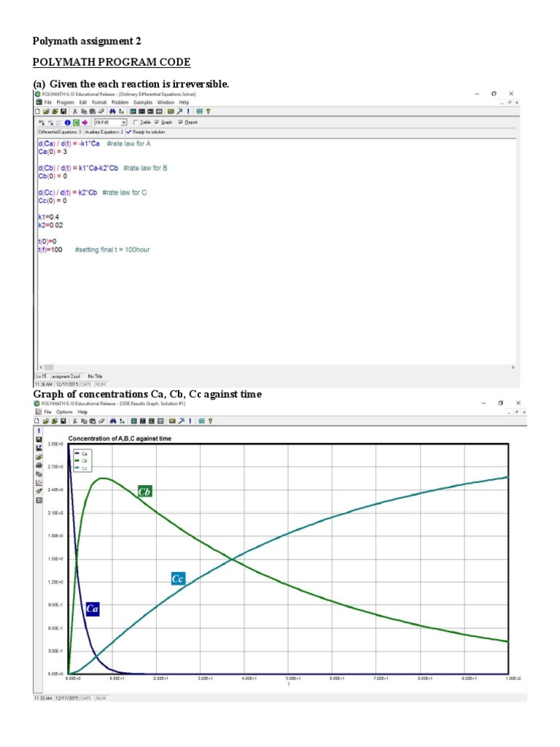The image size is (560, 747).
Task: Click the 'Ca(0) = 3' line in editor
Action: (52, 152)
